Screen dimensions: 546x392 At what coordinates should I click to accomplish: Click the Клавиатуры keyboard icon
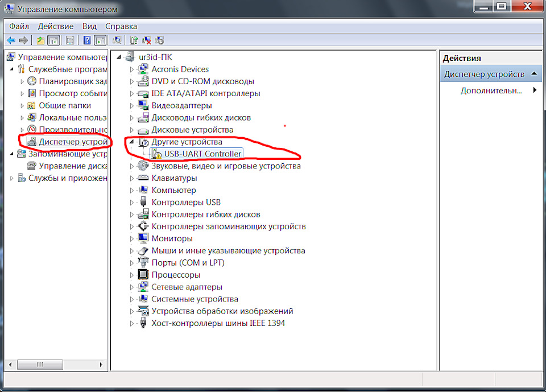(x=143, y=178)
